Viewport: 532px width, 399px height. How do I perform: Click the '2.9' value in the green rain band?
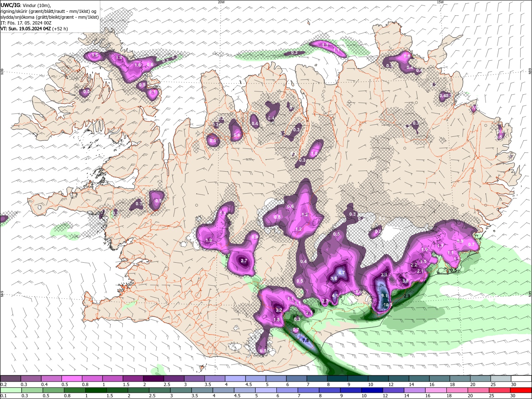407,296
